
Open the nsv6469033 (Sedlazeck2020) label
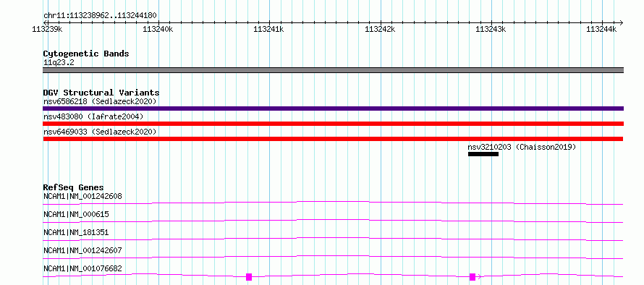(100, 132)
